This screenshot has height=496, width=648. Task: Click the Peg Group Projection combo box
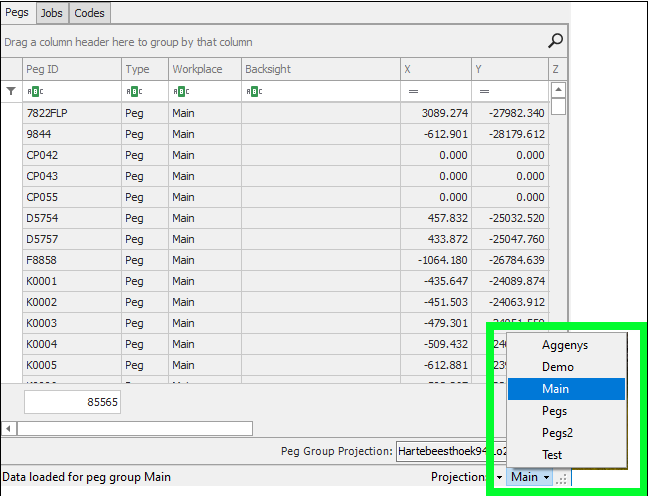pos(445,451)
